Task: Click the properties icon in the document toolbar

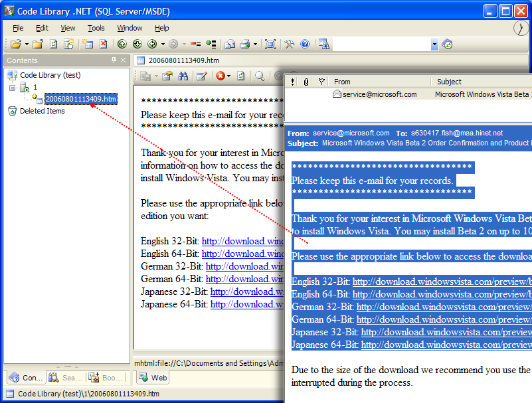Action: point(167,76)
